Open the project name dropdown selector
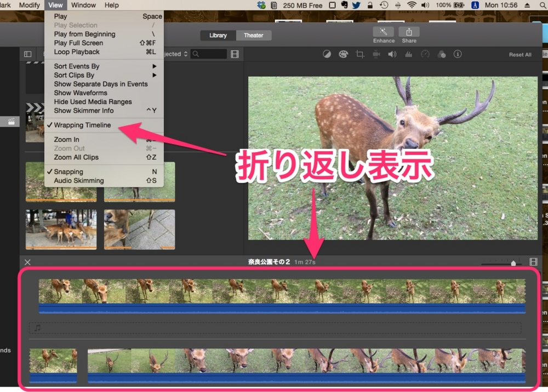Viewport: 548px width, 392px height. [x=175, y=54]
